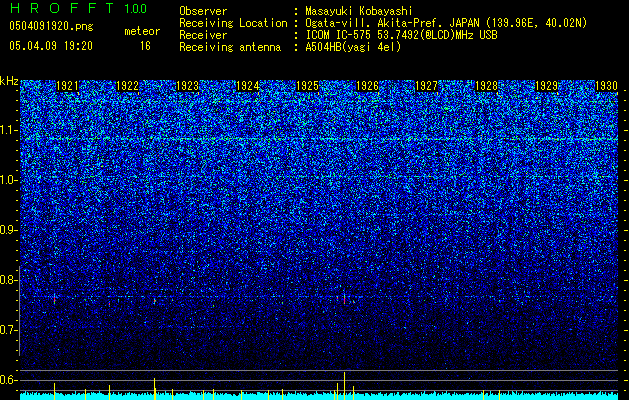Click the 1921 time marker
629x400 pixels.
point(67,86)
